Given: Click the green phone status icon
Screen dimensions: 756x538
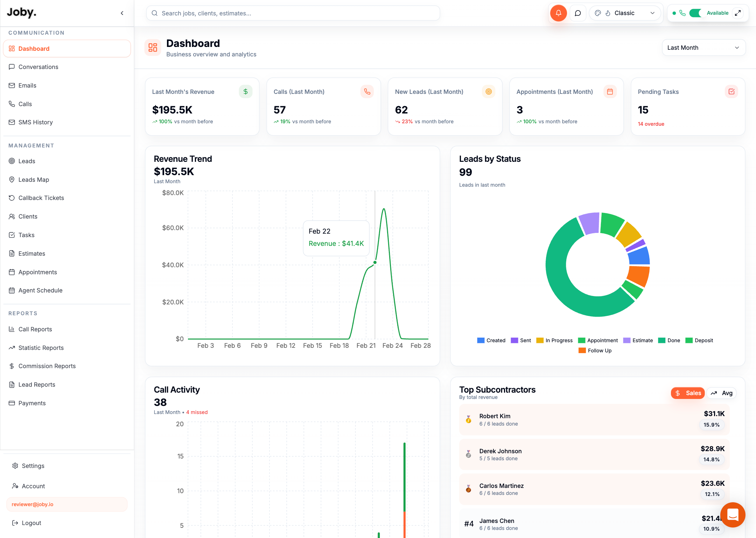Looking at the screenshot, I should pos(682,13).
